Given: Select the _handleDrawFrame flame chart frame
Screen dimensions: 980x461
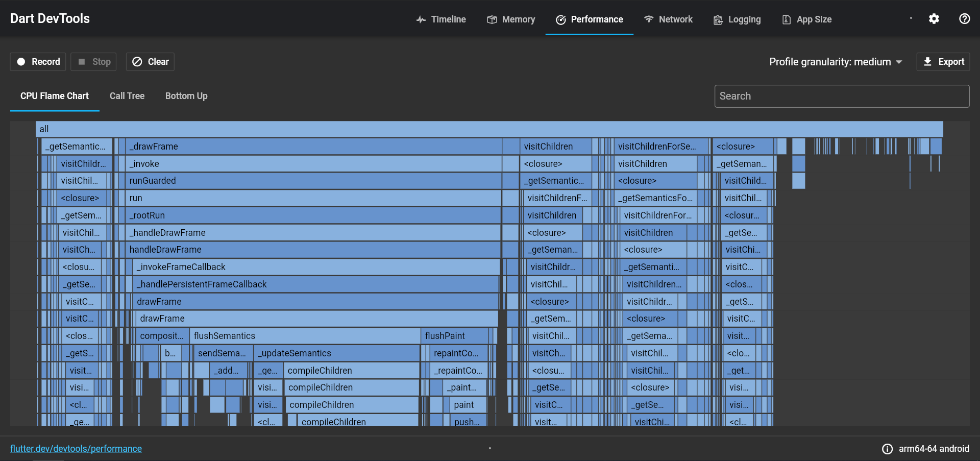Looking at the screenshot, I should 306,232.
